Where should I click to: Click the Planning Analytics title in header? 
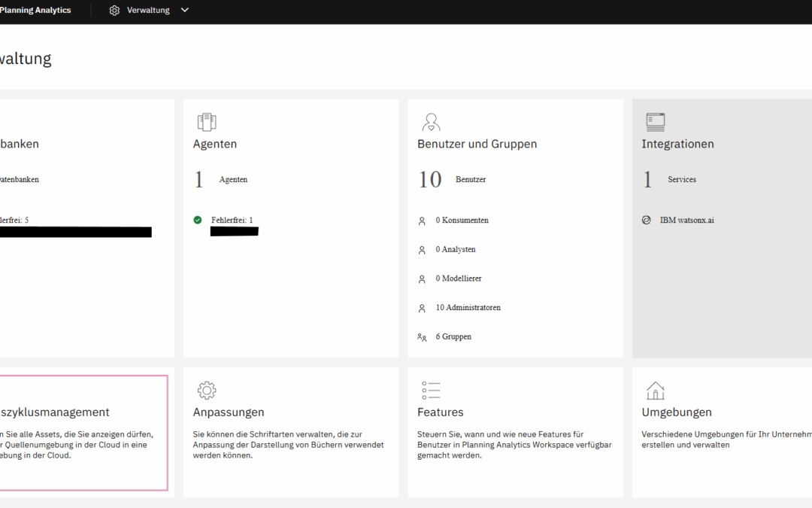35,11
